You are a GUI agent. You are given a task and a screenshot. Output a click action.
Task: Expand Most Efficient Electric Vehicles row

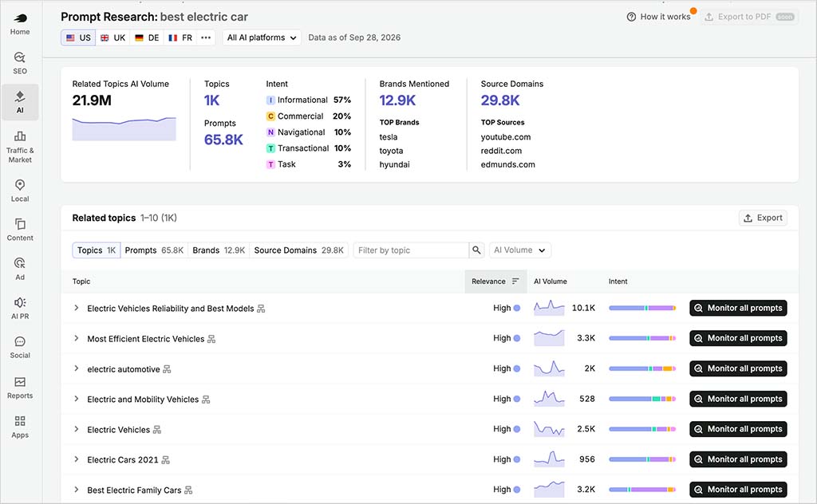coord(76,338)
